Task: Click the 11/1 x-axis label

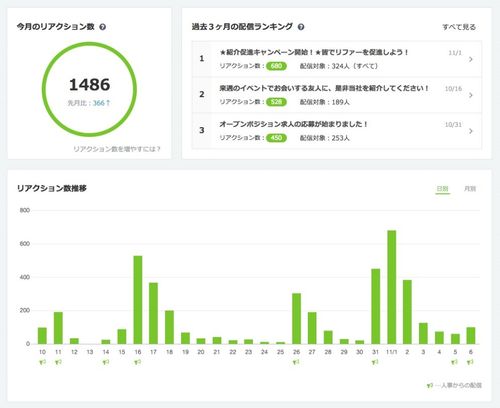Action: tap(392, 352)
